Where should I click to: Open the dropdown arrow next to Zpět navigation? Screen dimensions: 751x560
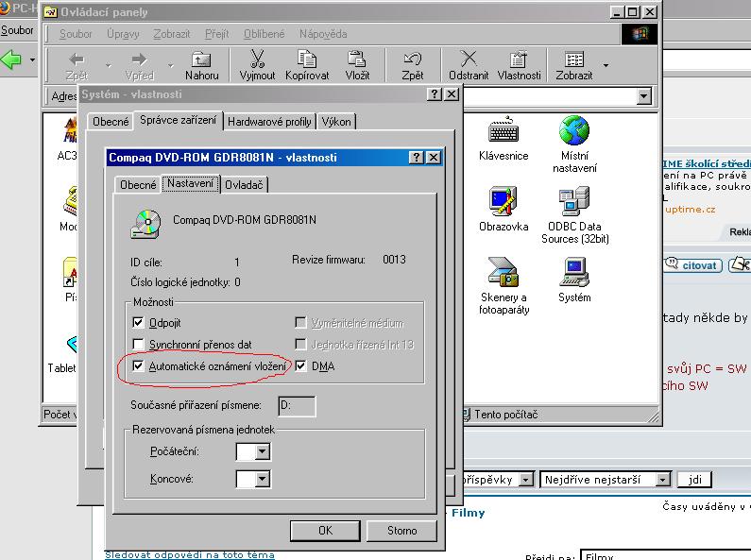(x=109, y=65)
